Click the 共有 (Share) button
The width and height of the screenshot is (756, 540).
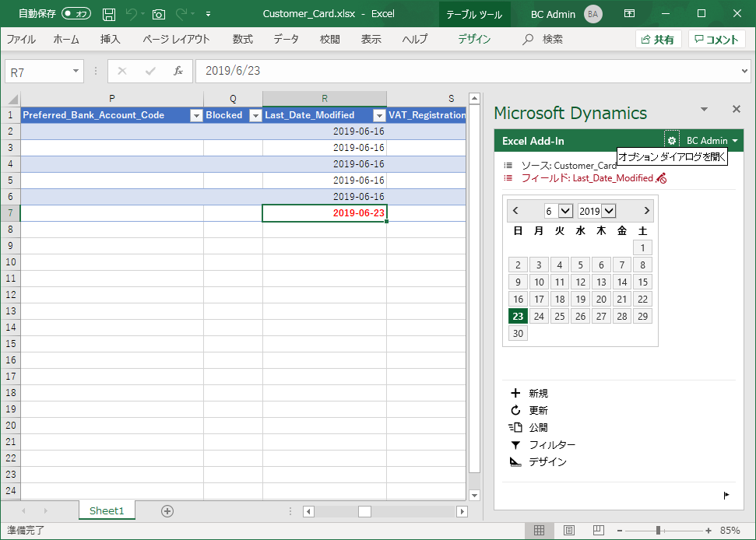658,40
